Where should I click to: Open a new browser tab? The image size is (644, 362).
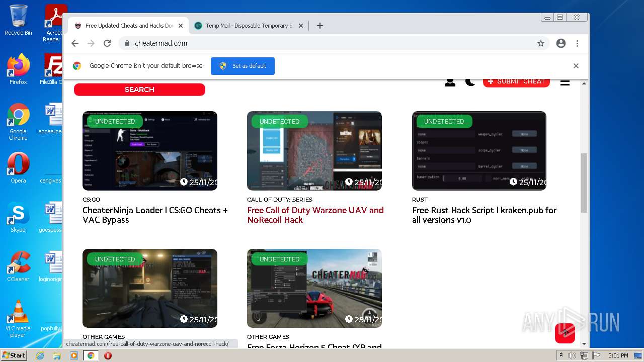click(x=320, y=26)
